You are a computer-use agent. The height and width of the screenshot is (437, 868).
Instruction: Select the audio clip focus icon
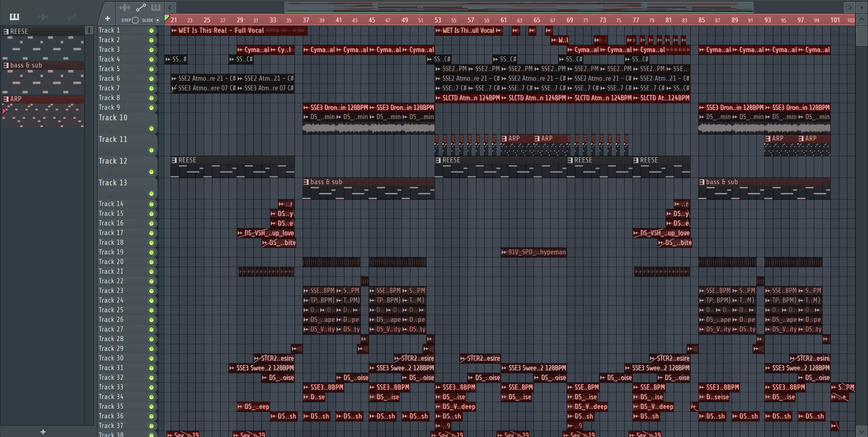tap(124, 8)
